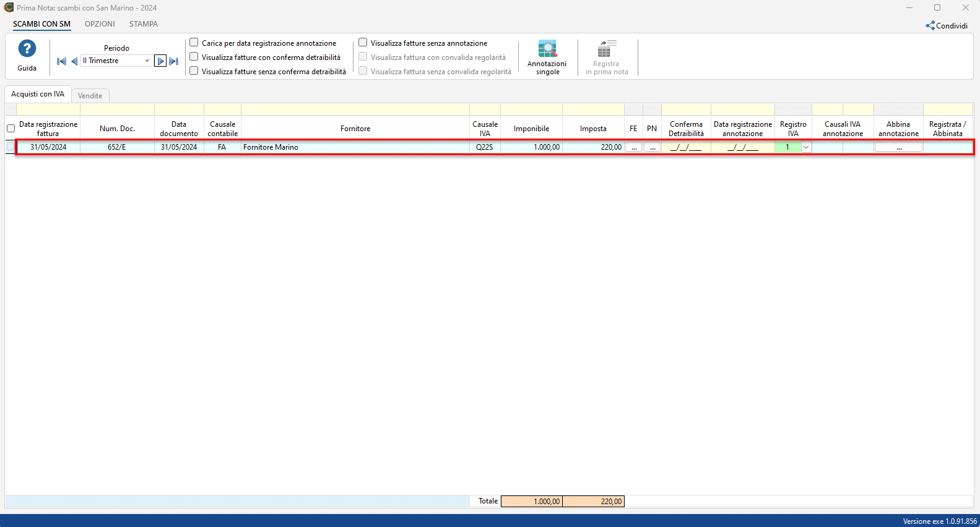This screenshot has height=527, width=980.
Task: Switch to the Vendite tab
Action: 90,96
